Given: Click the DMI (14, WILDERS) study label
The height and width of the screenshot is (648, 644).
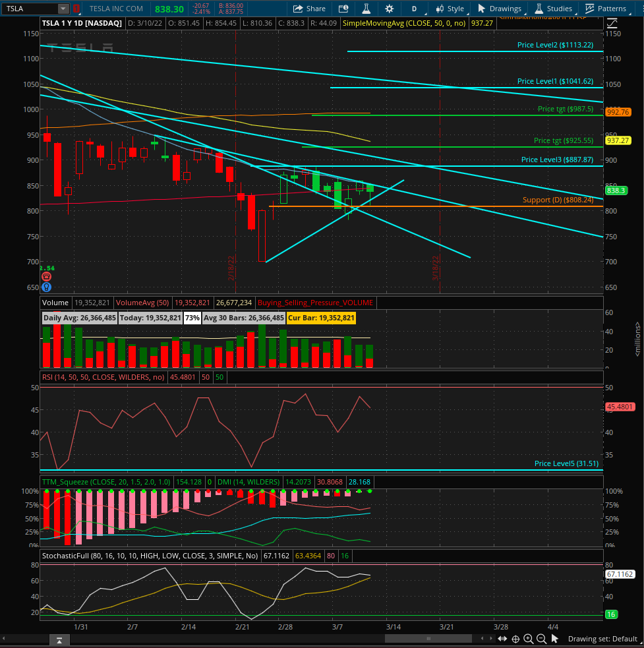Looking at the screenshot, I should (x=249, y=482).
